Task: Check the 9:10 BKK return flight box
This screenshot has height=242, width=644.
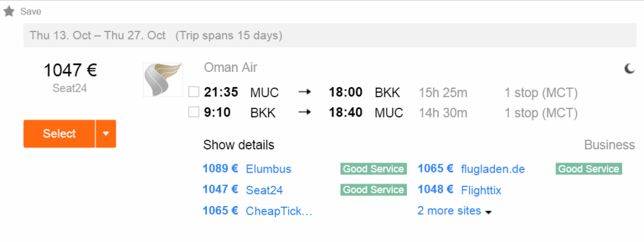Action: 194,112
